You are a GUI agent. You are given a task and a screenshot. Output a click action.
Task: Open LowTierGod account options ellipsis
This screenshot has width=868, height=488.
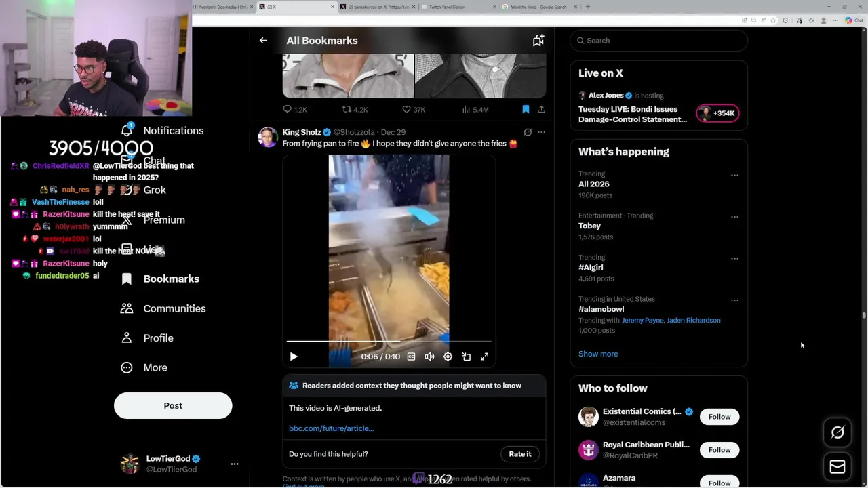235,464
